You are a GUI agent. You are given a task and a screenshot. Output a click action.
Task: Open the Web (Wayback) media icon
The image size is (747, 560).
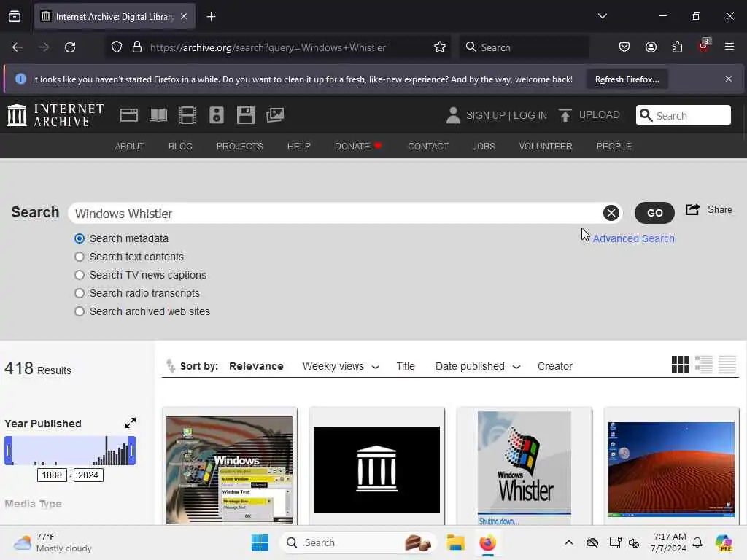(128, 115)
